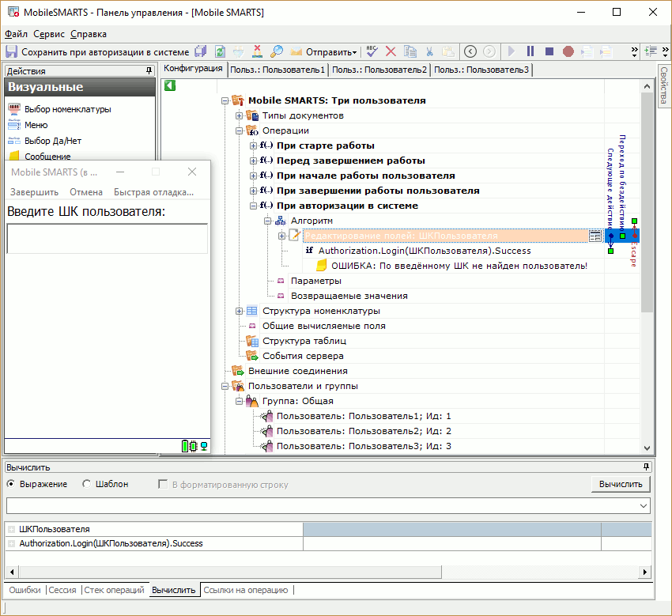Click the red Breakpoint circle icon

(568, 52)
